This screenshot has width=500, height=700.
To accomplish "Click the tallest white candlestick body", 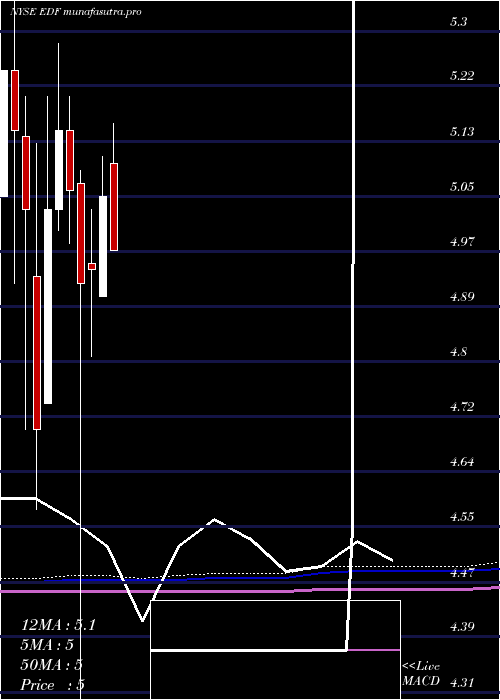I will (x=48, y=306).
